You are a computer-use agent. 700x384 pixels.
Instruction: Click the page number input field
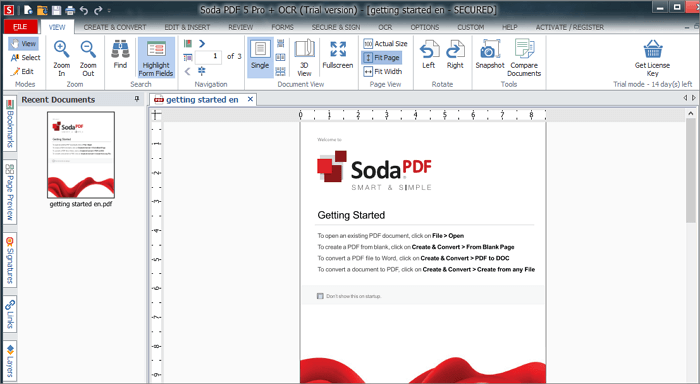tap(208, 57)
